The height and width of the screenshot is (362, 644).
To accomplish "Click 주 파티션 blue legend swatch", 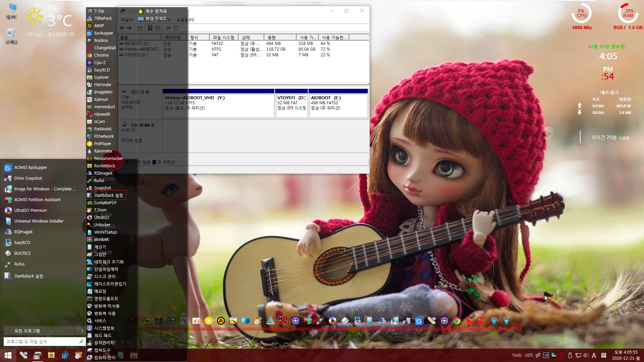I will coord(154,162).
